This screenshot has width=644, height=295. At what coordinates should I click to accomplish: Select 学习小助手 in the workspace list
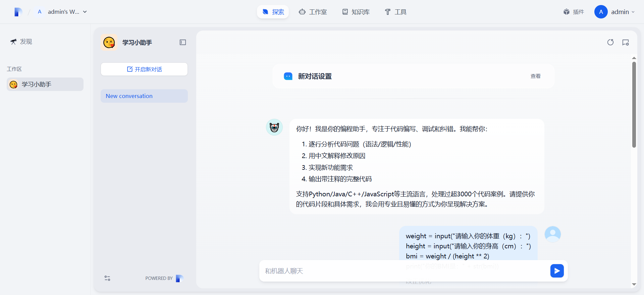[45, 84]
